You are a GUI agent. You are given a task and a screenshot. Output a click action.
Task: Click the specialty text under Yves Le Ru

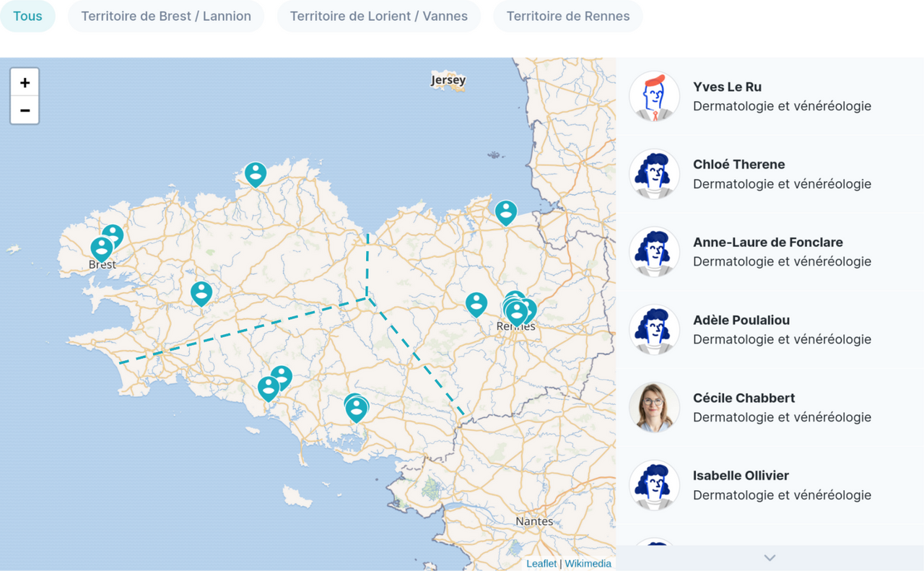pos(782,106)
